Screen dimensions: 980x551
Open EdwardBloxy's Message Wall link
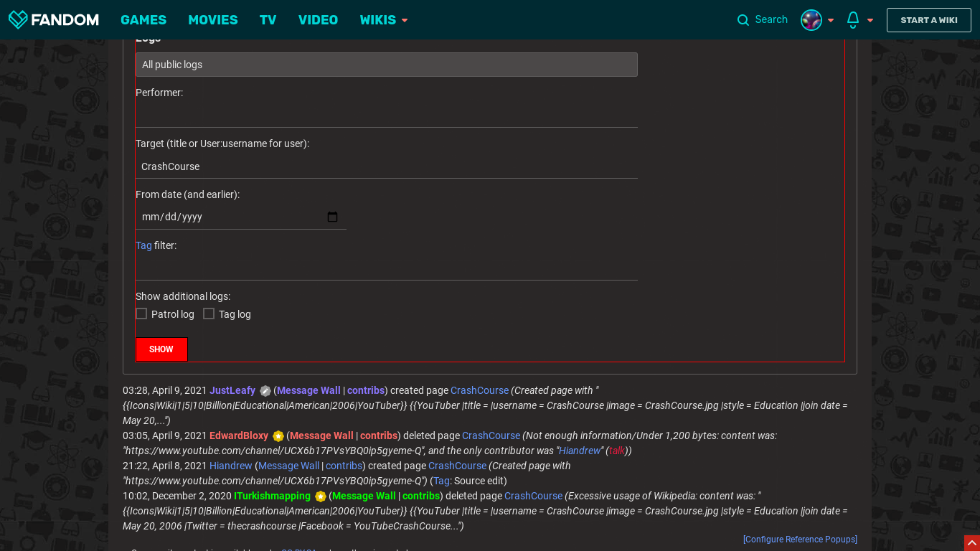click(x=321, y=435)
